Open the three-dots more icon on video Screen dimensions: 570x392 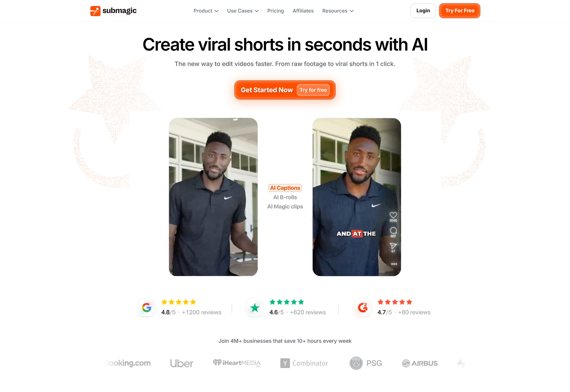coord(394,264)
